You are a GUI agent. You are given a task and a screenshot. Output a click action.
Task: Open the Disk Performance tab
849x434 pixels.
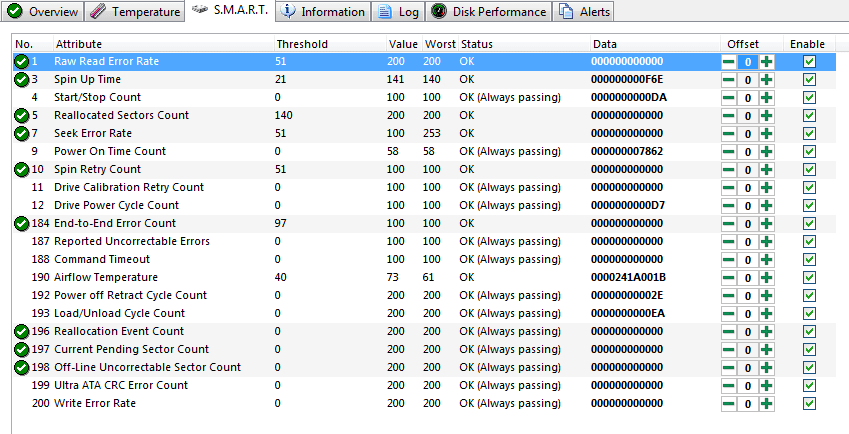(x=490, y=12)
